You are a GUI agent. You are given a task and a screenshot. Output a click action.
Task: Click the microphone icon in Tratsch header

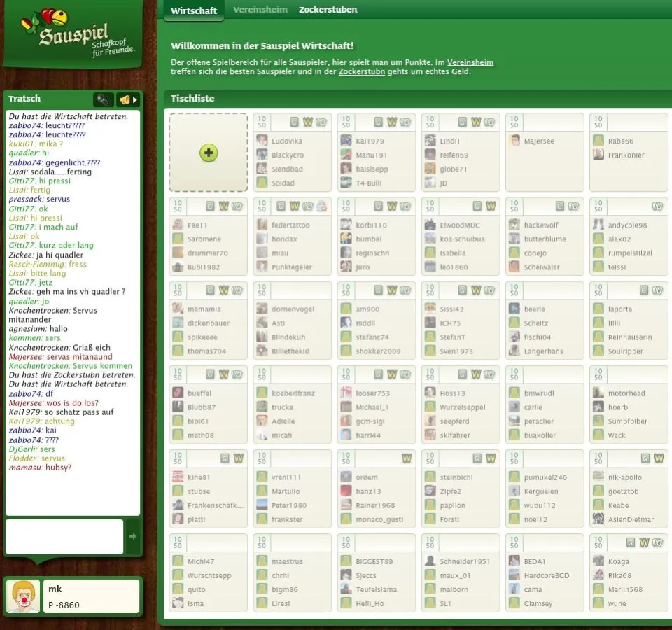pyautogui.click(x=103, y=99)
